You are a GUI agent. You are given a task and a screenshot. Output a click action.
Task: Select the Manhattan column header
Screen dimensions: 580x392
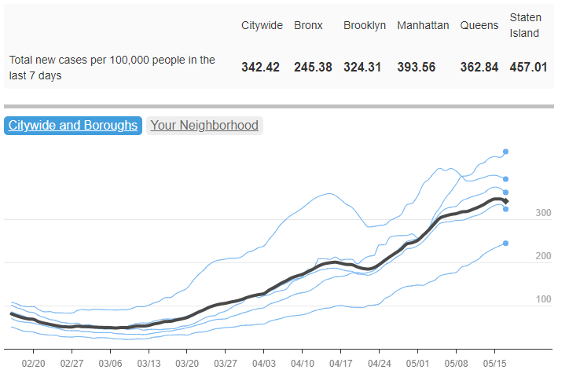click(423, 25)
